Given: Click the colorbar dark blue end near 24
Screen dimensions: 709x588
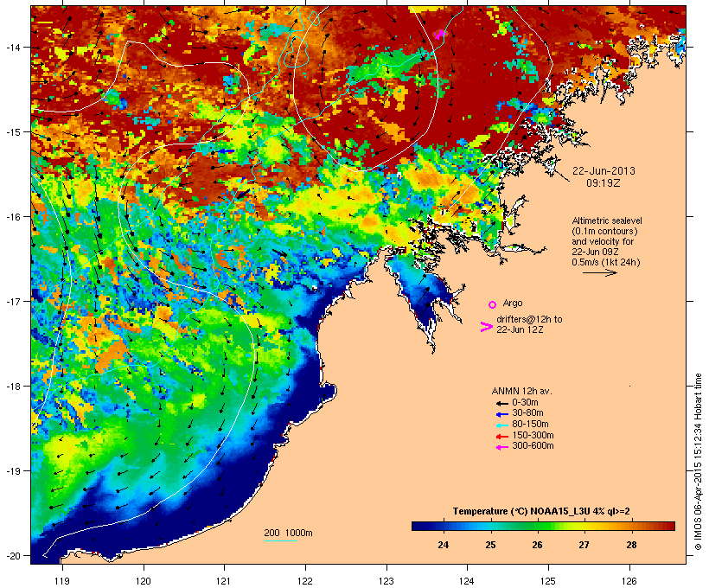Looking at the screenshot, I should [423, 526].
